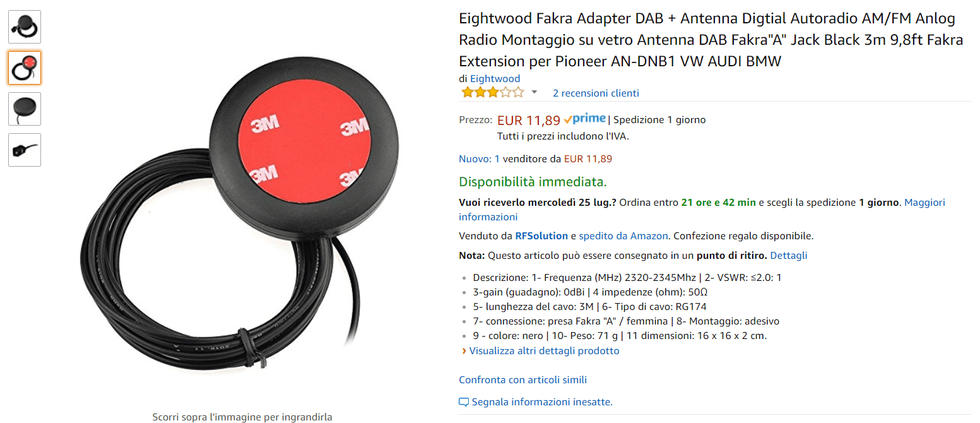The height and width of the screenshot is (423, 980).
Task: Select first thumbnail of antenna with cable
Action: (25, 27)
